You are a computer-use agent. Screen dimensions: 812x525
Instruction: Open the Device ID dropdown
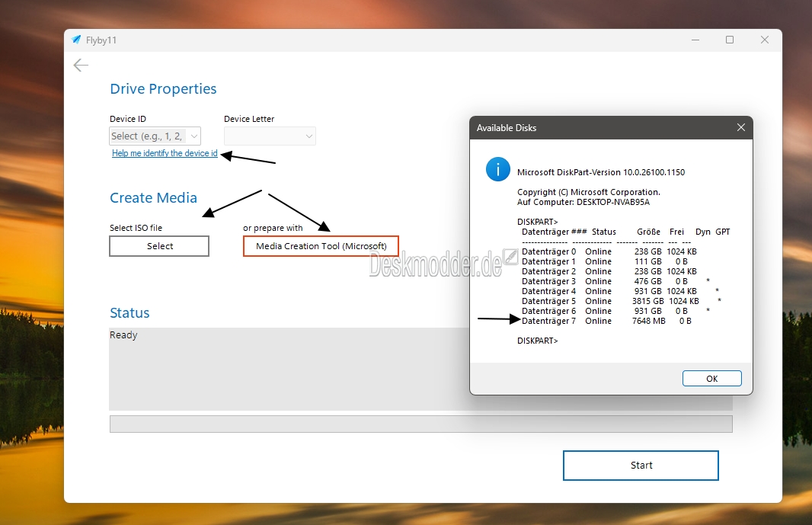pyautogui.click(x=155, y=136)
